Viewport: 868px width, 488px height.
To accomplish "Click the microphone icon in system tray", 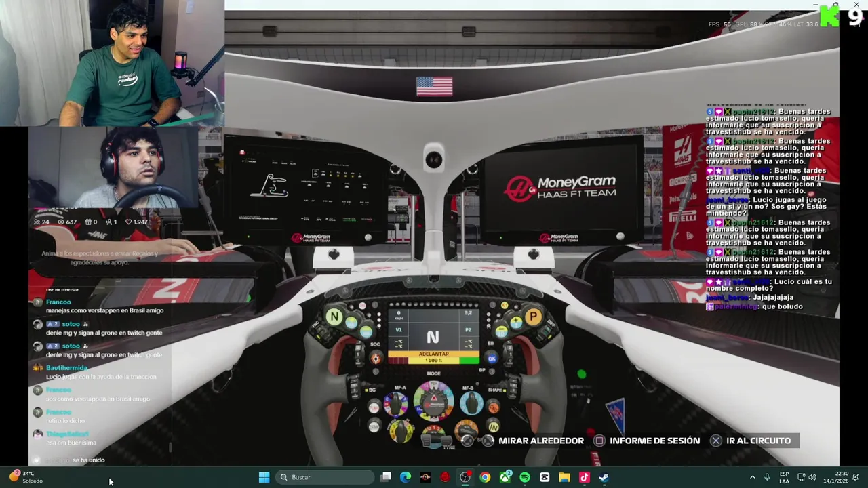I will pos(767,477).
